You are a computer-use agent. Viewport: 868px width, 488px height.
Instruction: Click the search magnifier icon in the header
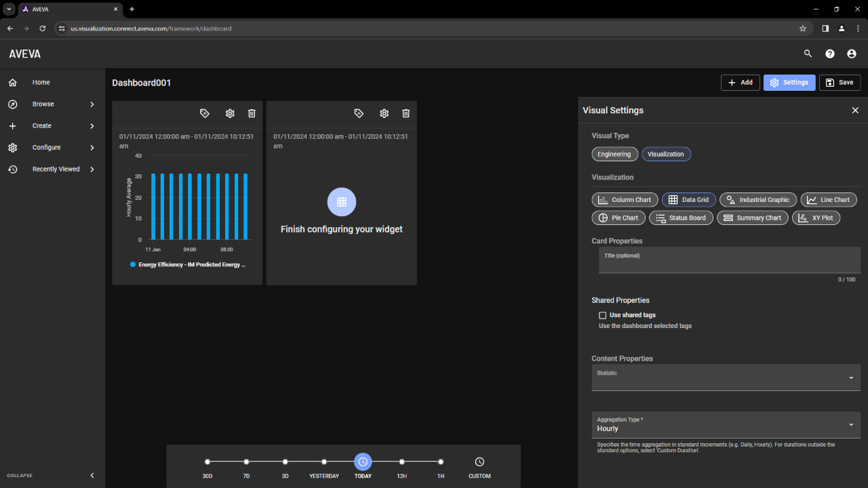pyautogui.click(x=808, y=54)
